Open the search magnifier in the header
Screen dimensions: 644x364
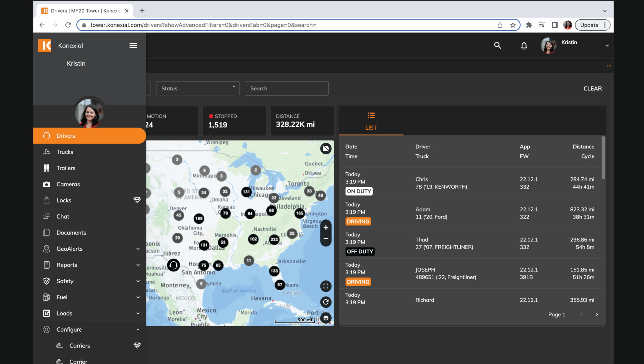click(x=498, y=45)
